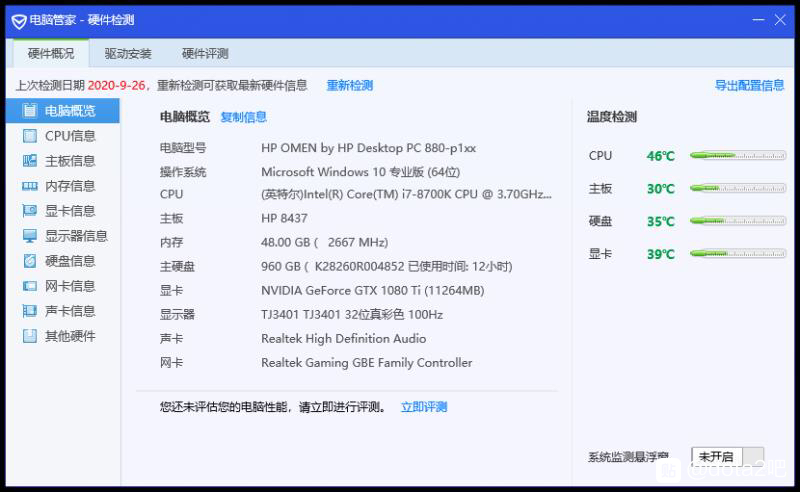
Task: Select 内存信息 label in the sidebar
Action: [x=70, y=186]
